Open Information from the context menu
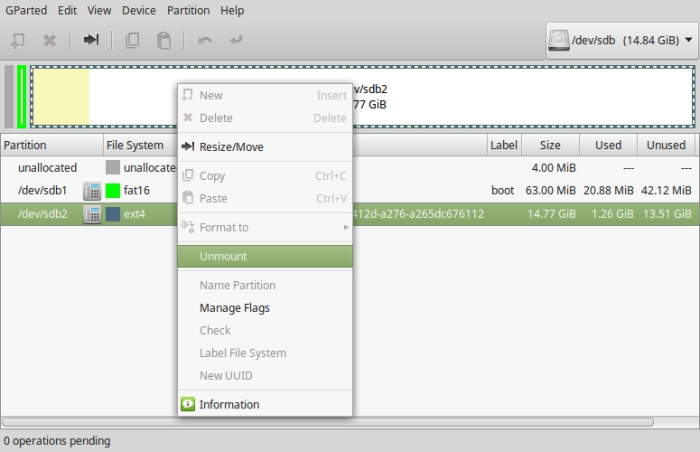Image resolution: width=700 pixels, height=452 pixels. click(265, 405)
